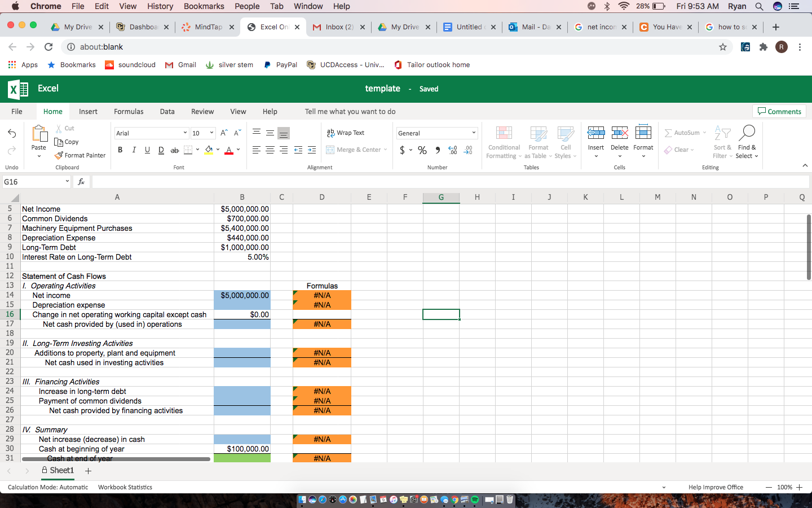
Task: Click the Paste clipboard icon
Action: [39, 134]
